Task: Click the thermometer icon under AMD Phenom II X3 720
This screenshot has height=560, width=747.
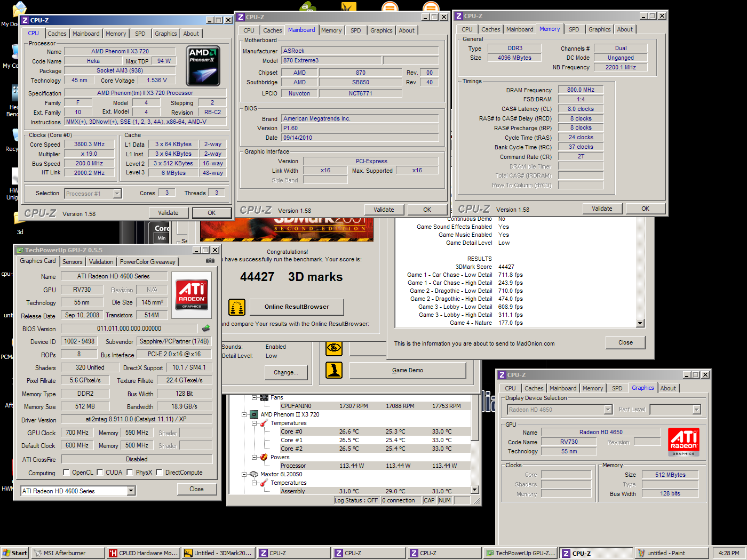Action: 264,423
